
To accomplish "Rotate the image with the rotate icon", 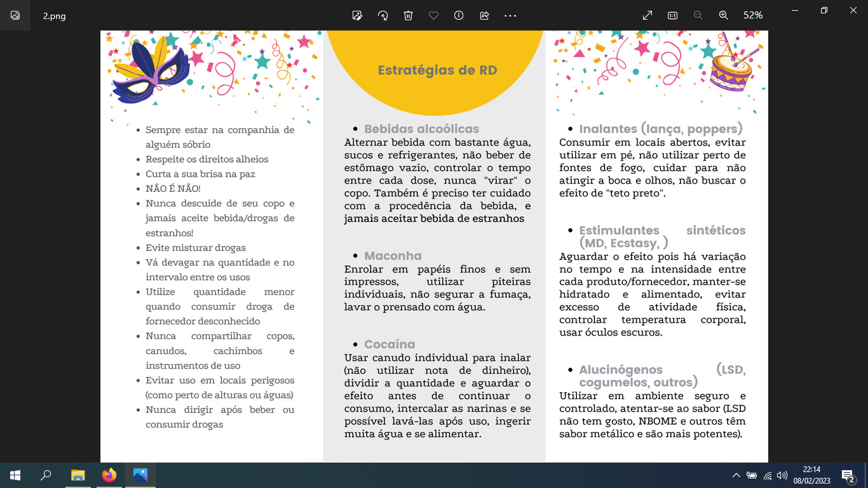I will (383, 15).
